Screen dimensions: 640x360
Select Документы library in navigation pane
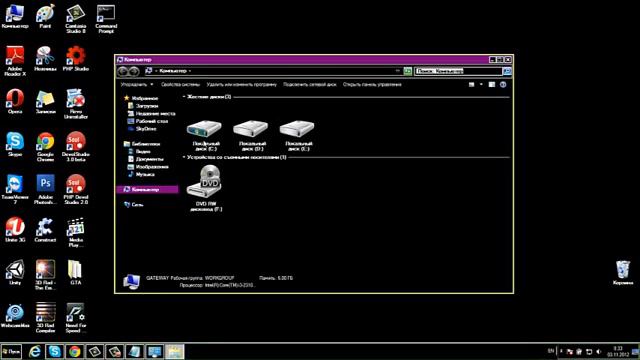pos(146,159)
